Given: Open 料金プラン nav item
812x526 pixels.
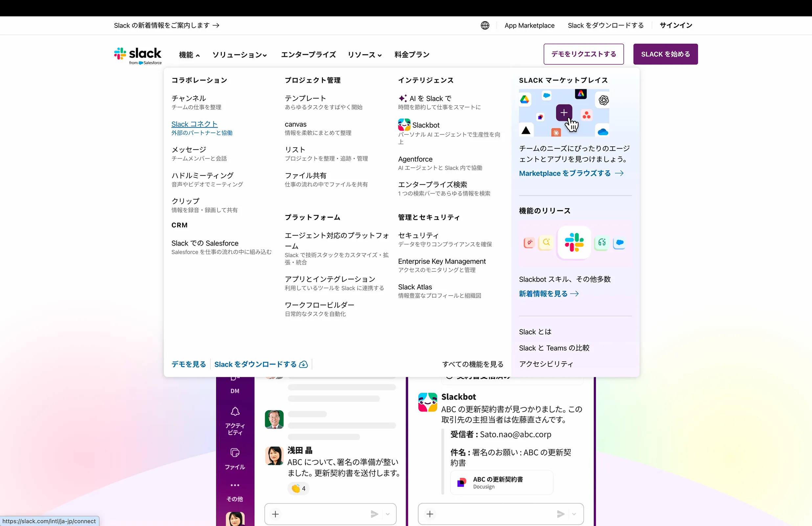Looking at the screenshot, I should point(412,55).
